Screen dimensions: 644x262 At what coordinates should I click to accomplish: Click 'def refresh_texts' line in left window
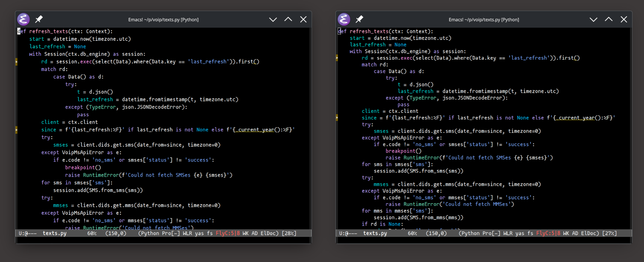pyautogui.click(x=65, y=31)
